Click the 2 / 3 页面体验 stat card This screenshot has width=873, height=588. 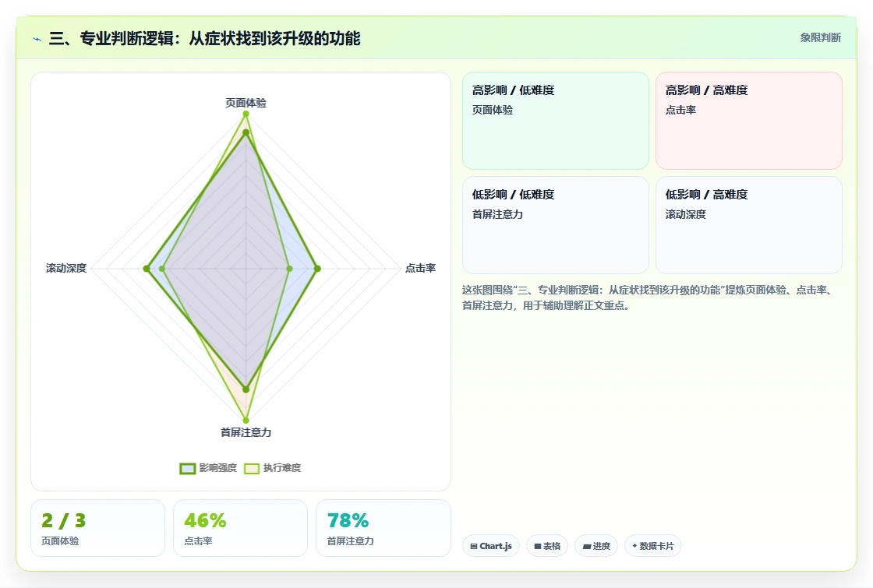pyautogui.click(x=98, y=528)
